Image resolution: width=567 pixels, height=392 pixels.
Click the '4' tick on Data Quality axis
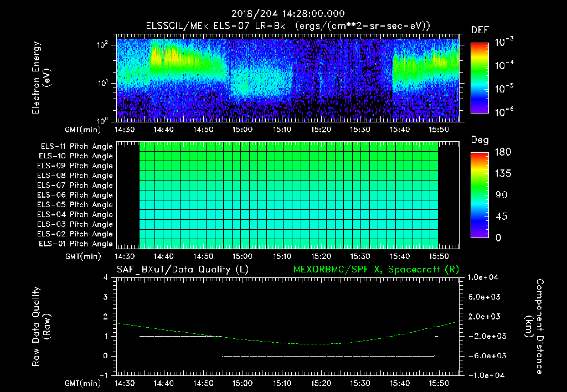click(106, 278)
